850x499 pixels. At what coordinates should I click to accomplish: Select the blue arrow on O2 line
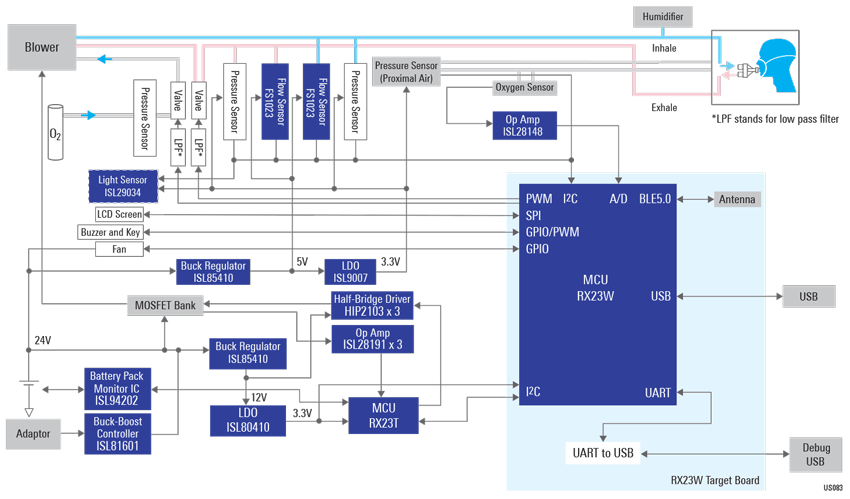(x=88, y=115)
